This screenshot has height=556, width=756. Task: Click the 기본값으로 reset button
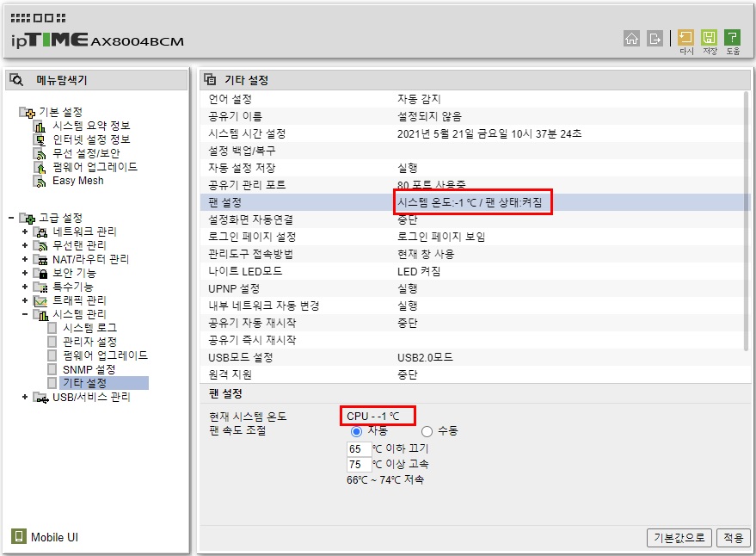pyautogui.click(x=679, y=538)
